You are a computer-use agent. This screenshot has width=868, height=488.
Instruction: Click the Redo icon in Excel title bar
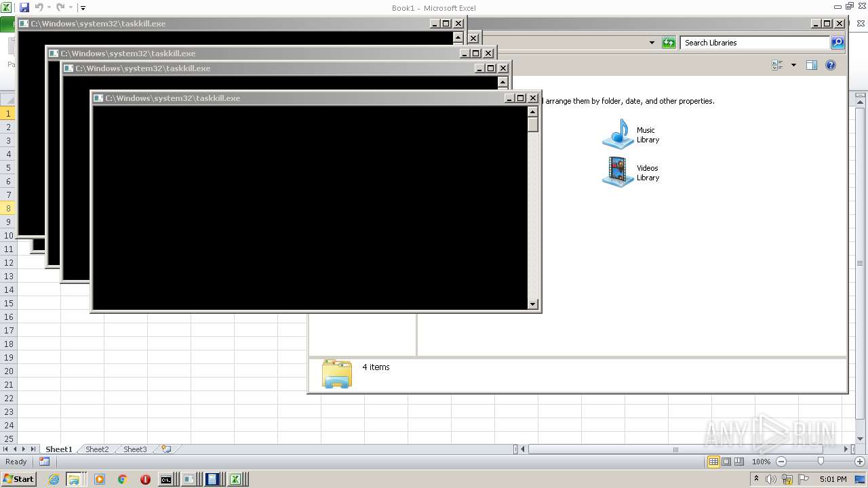pyautogui.click(x=60, y=7)
